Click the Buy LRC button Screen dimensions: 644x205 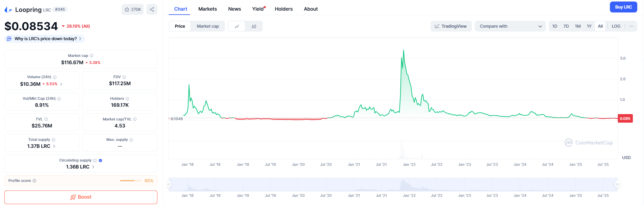(623, 7)
